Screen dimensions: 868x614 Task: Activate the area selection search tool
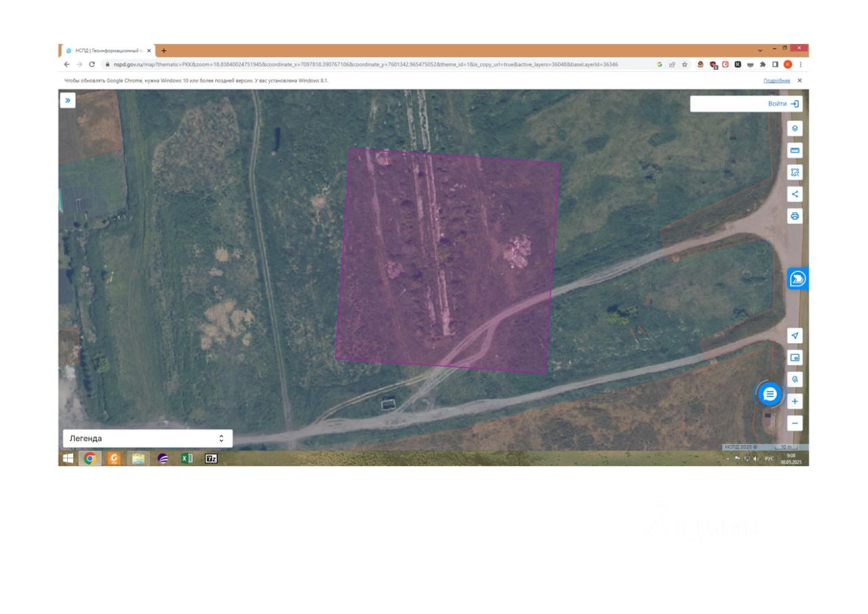click(x=795, y=172)
